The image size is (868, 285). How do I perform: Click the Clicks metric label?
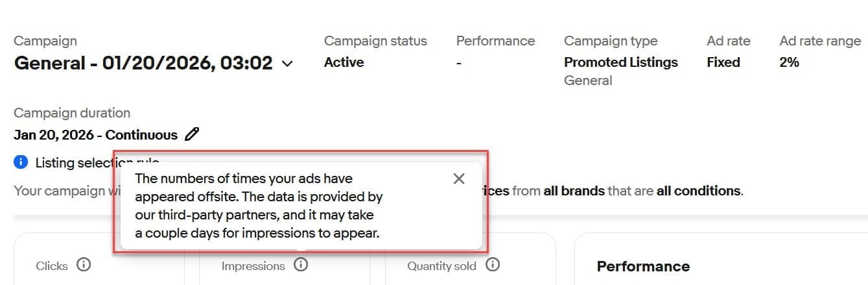[52, 266]
